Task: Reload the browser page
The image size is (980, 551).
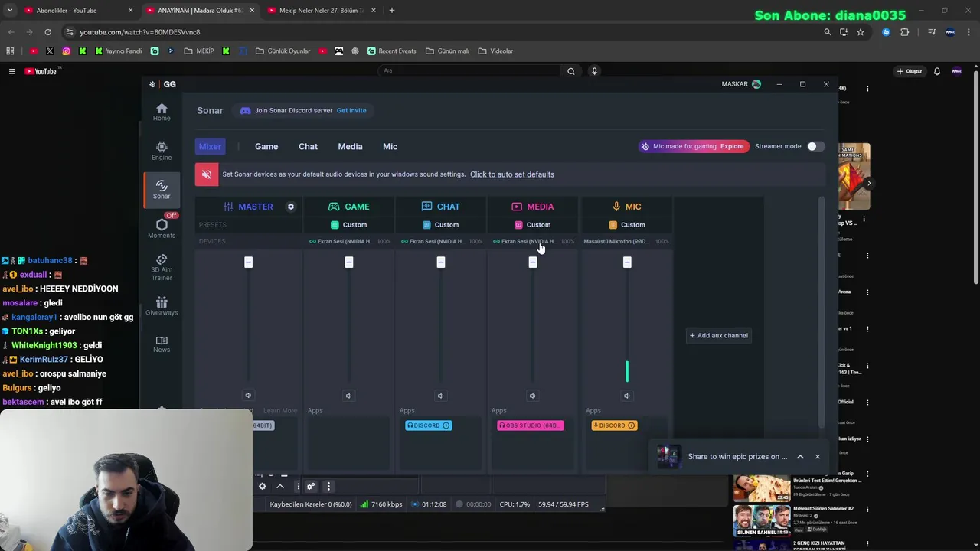Action: 47,32
